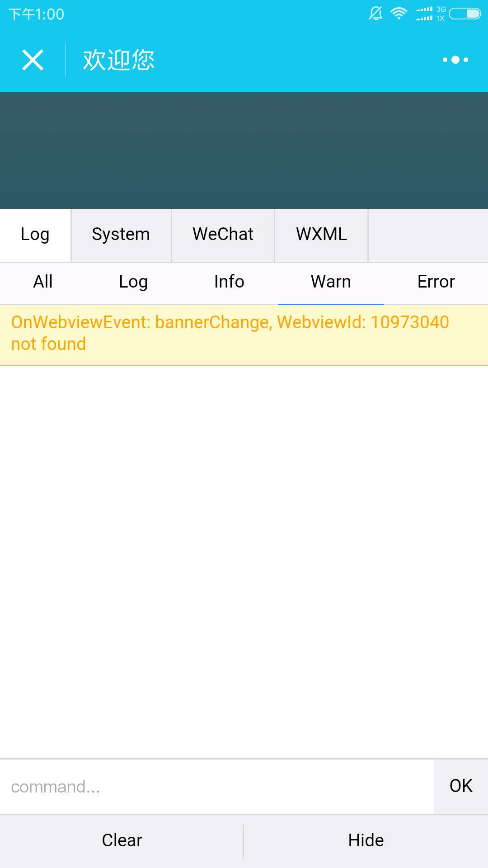The width and height of the screenshot is (488, 868).
Task: Hide the debug console panel
Action: coord(366,841)
